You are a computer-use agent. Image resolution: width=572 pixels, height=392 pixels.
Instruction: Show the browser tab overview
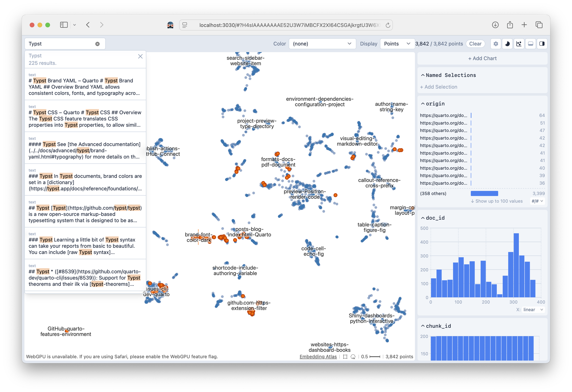tap(539, 25)
